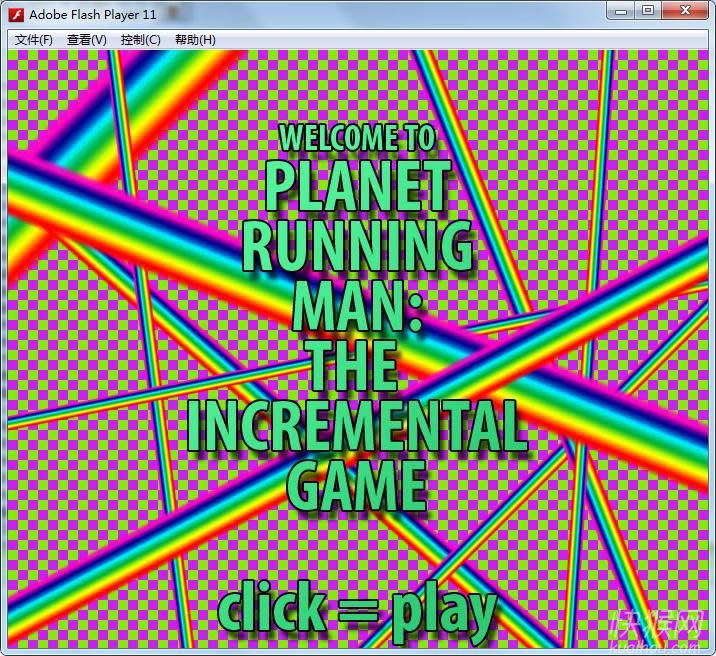Viewport: 716px width, 656px height.
Task: Maximize the Flash Player window
Action: [648, 11]
